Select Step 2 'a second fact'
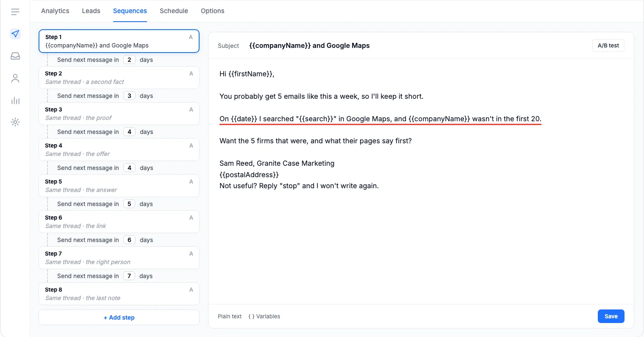Image resolution: width=644 pixels, height=337 pixels. tap(119, 78)
